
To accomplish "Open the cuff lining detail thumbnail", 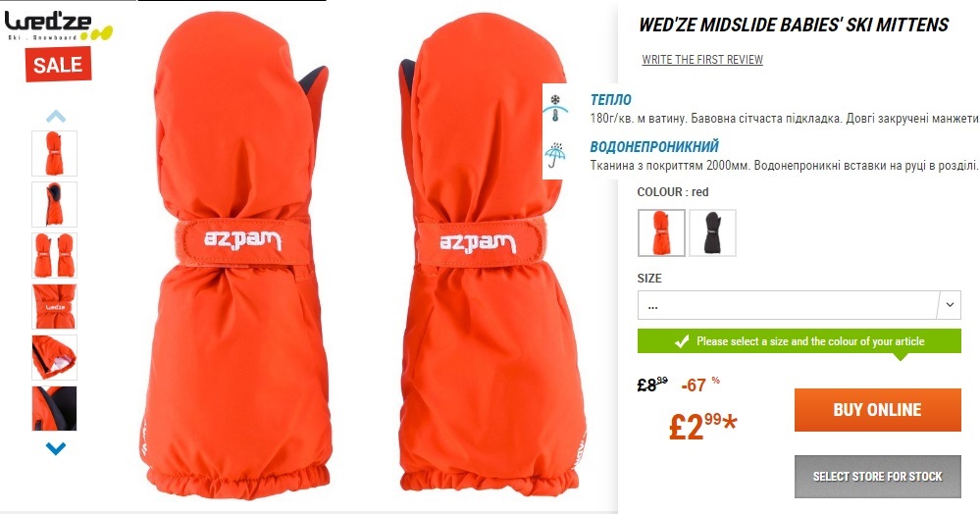I will click(x=54, y=358).
